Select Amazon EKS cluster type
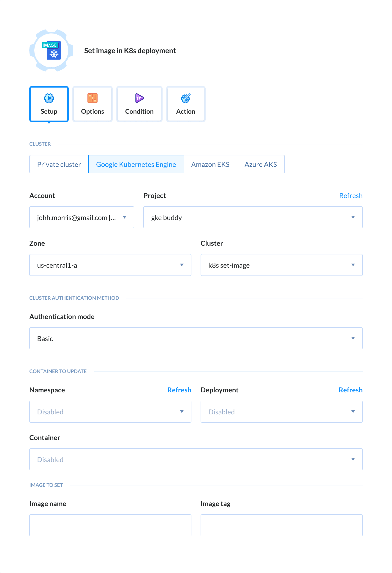 click(x=210, y=164)
